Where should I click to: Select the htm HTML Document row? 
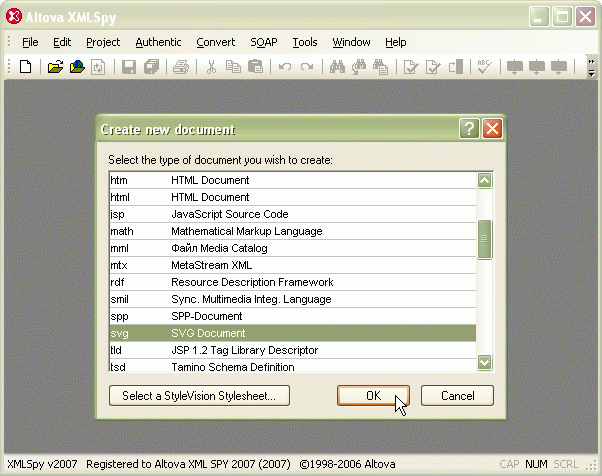tap(293, 180)
